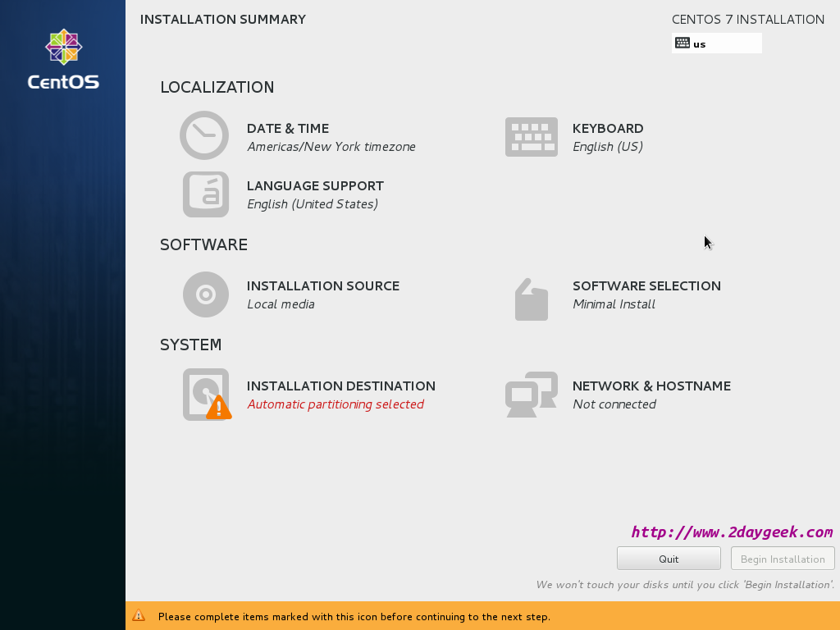
Task: Click 'Americas/New York timezone' text
Action: (331, 147)
